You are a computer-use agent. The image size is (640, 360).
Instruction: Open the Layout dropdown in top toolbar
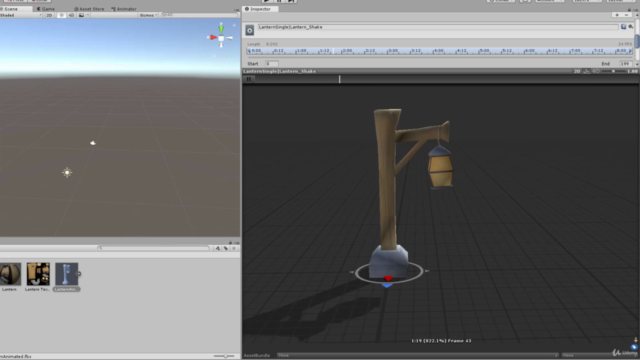pyautogui.click(x=621, y=1)
